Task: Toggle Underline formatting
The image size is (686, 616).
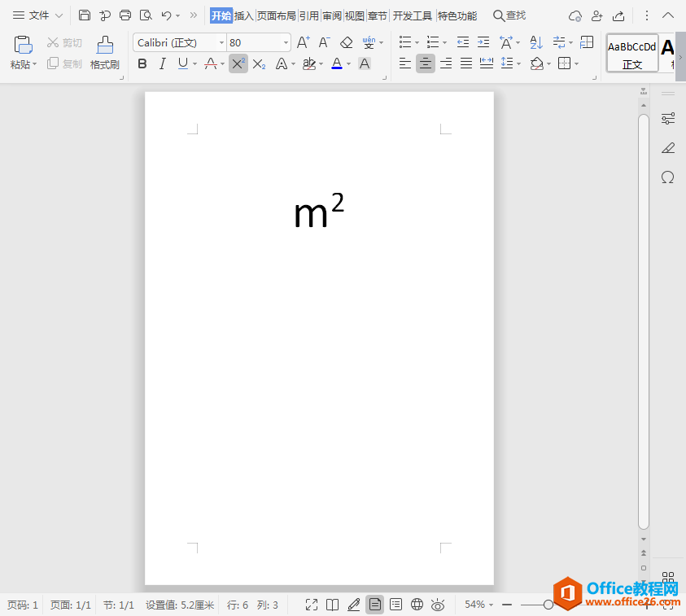Action: click(x=183, y=63)
